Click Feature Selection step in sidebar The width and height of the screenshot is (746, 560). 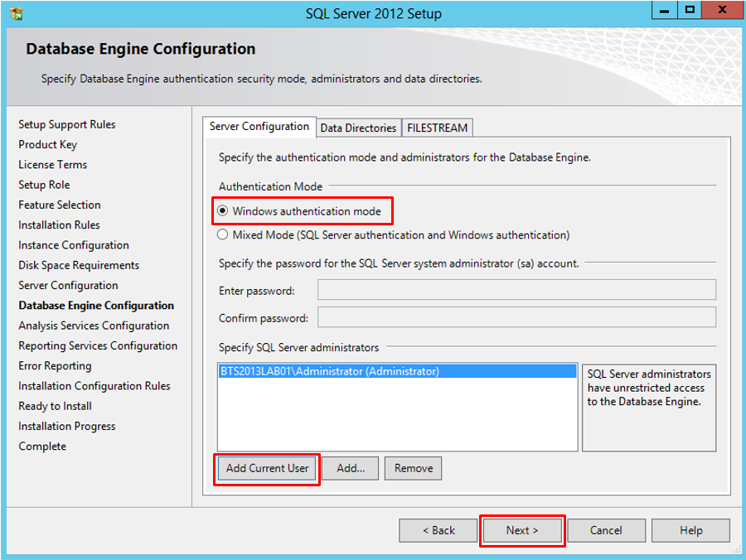(60, 205)
